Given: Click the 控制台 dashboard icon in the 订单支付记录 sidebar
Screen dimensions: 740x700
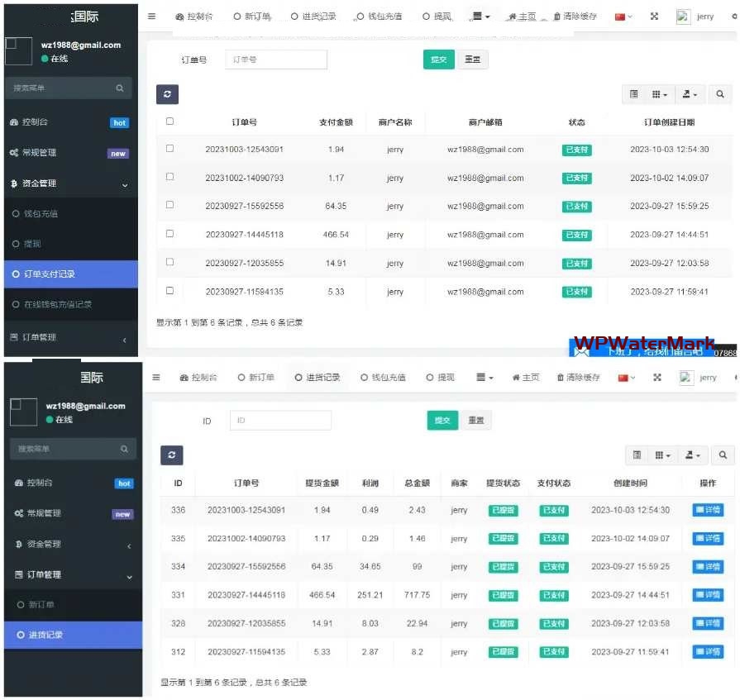Looking at the screenshot, I should [14, 122].
